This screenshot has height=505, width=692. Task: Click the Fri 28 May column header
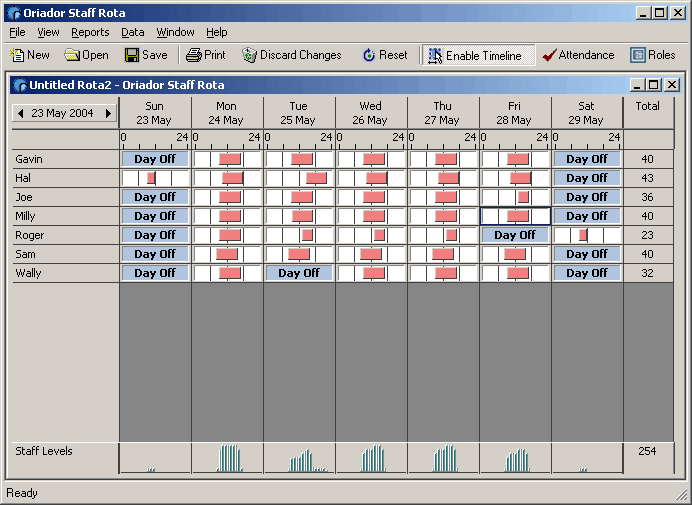515,113
